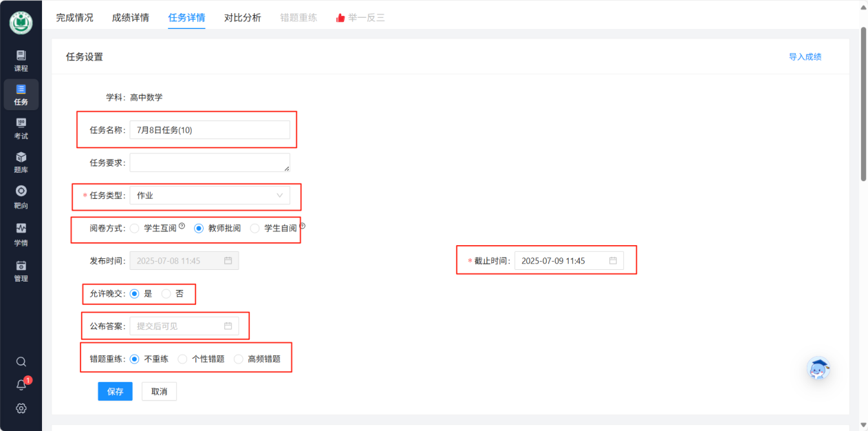Choose 个性错题 for 错题重练
The image size is (868, 431).
[182, 359]
